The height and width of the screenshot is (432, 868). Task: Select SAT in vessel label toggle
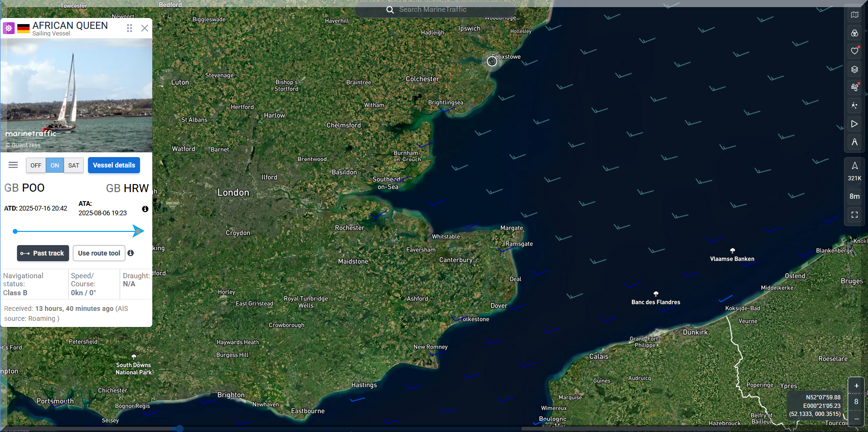[74, 166]
